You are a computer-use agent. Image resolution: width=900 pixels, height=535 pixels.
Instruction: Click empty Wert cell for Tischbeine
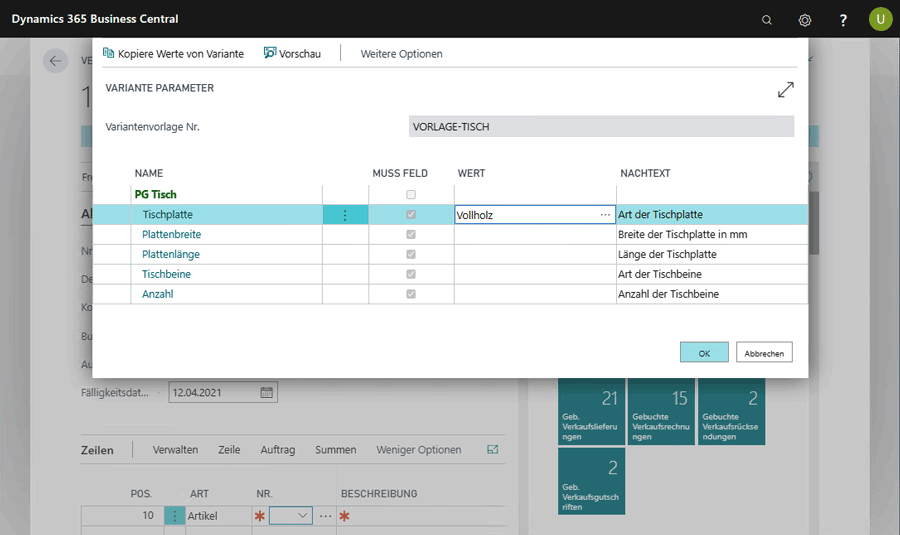tap(535, 274)
